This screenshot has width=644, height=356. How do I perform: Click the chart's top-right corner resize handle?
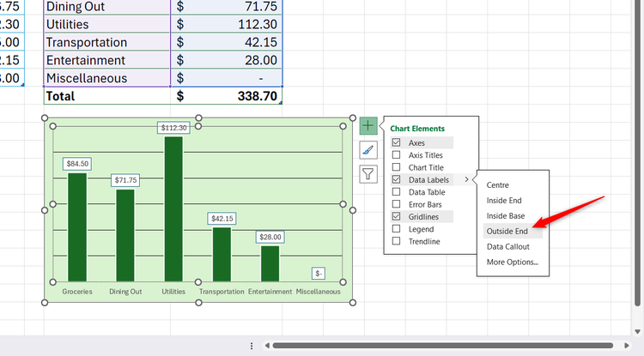tap(352, 118)
